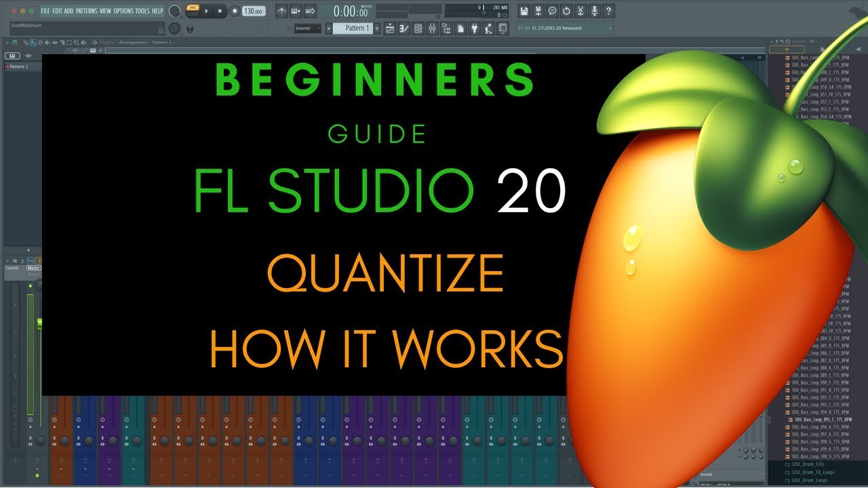Click the Stop transport button

click(x=220, y=11)
